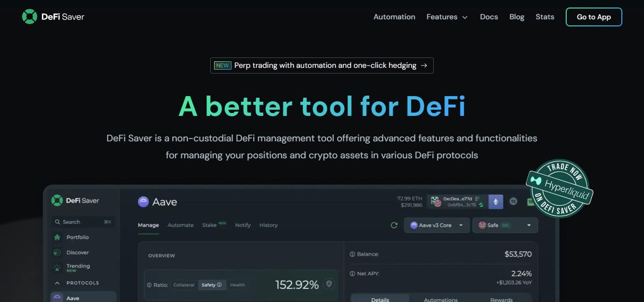Open the Stats nav link
This screenshot has height=302, width=644.
click(x=545, y=17)
